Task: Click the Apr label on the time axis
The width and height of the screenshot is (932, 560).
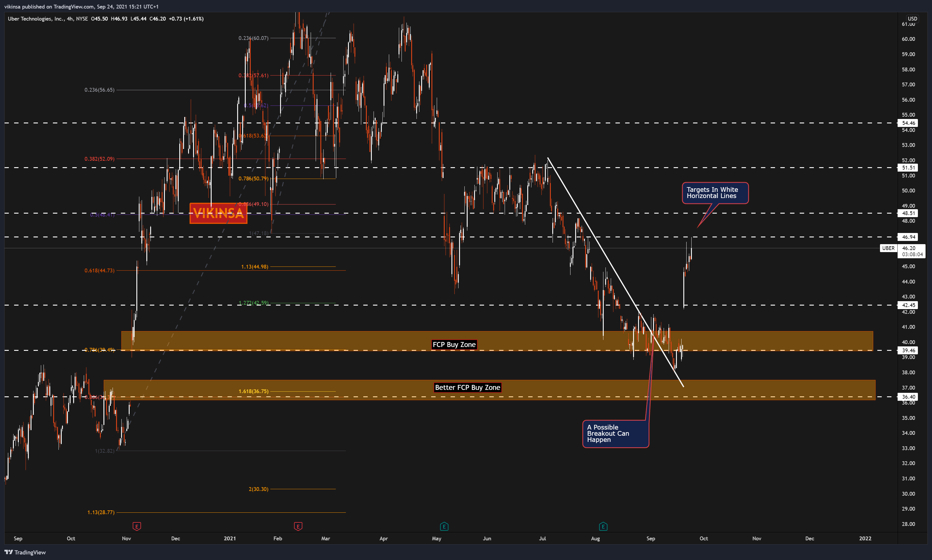Action: [384, 539]
